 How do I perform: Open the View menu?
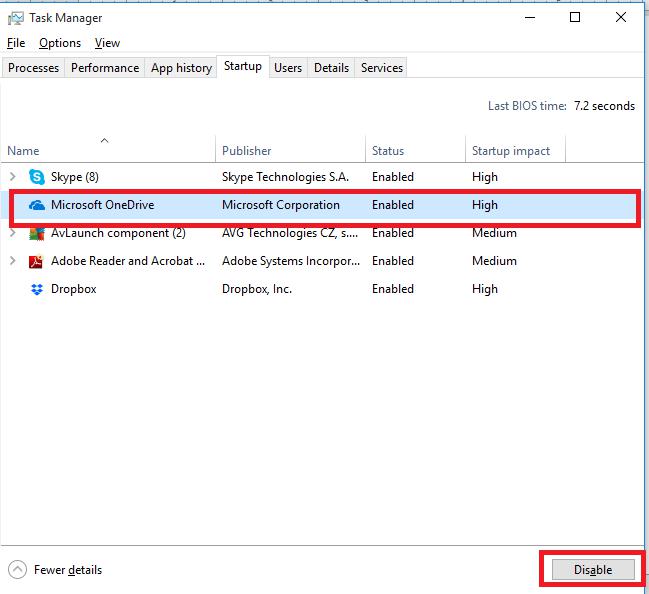(x=107, y=43)
